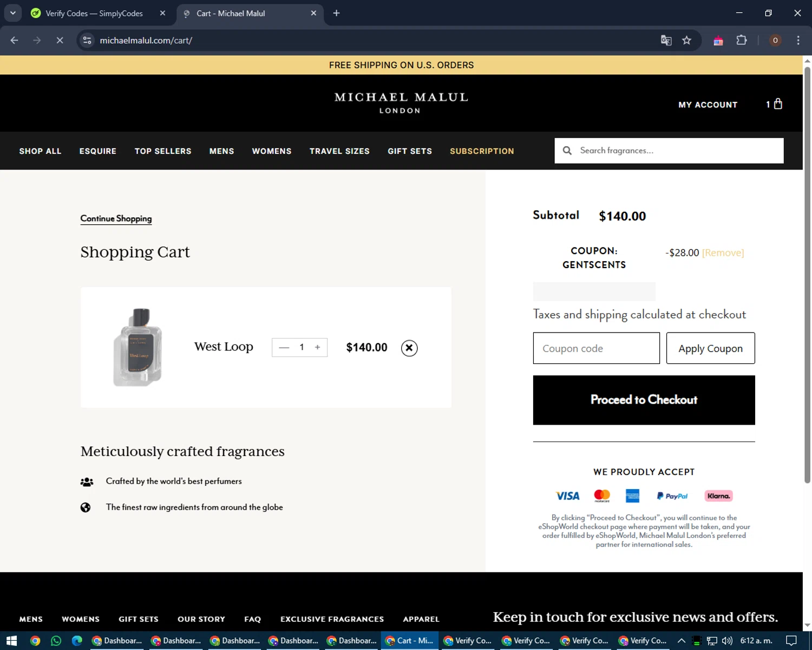Click the Mastercard payment logo

point(602,496)
